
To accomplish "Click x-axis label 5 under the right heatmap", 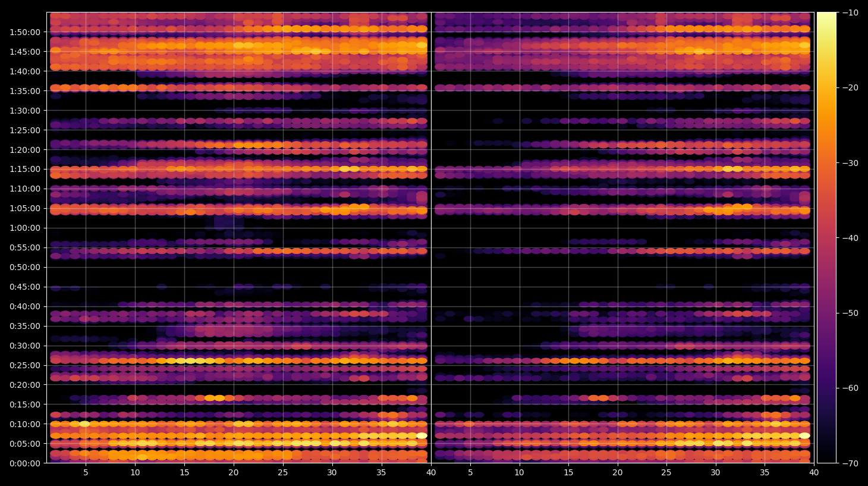I will 470,473.
